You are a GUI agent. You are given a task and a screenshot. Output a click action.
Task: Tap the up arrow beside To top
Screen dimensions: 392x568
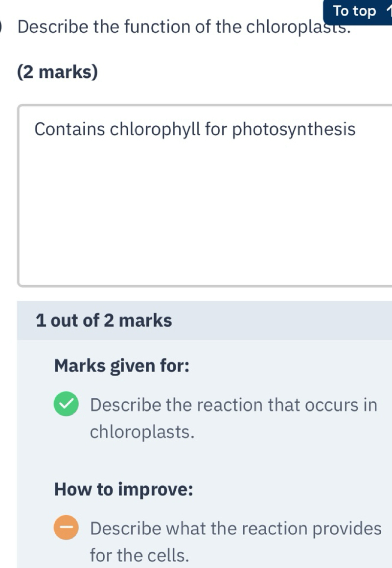(389, 12)
